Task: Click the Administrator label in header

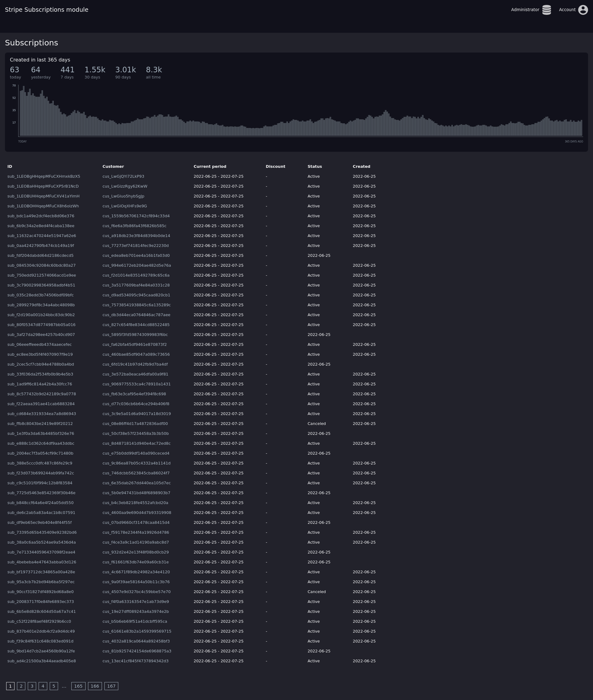Action: tap(525, 10)
